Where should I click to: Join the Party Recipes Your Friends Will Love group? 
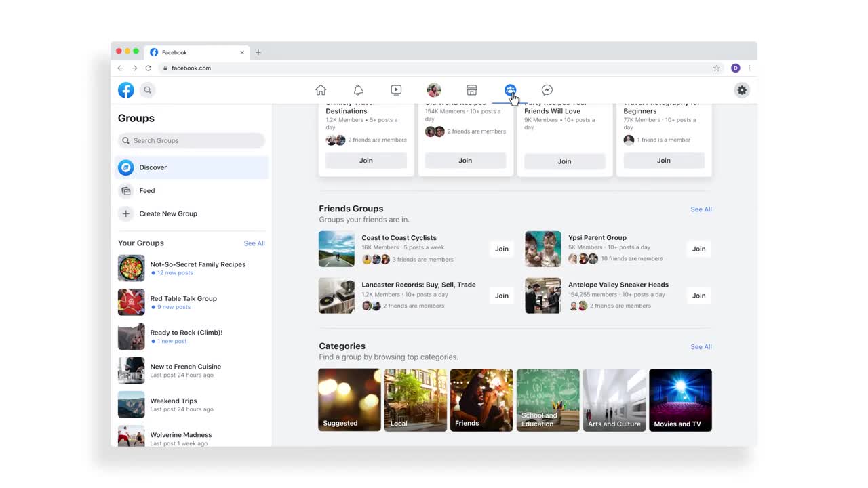pyautogui.click(x=564, y=161)
